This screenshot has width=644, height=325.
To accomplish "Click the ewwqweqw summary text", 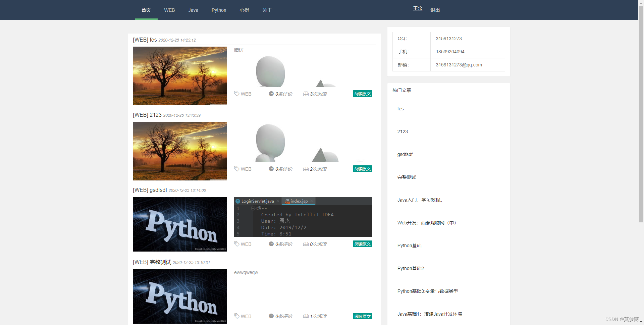I will tap(246, 272).
